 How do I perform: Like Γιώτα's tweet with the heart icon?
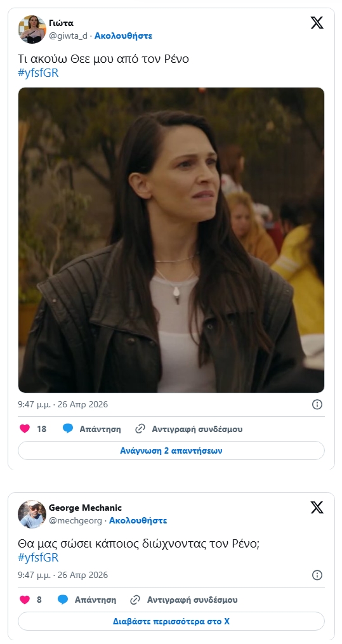25,429
